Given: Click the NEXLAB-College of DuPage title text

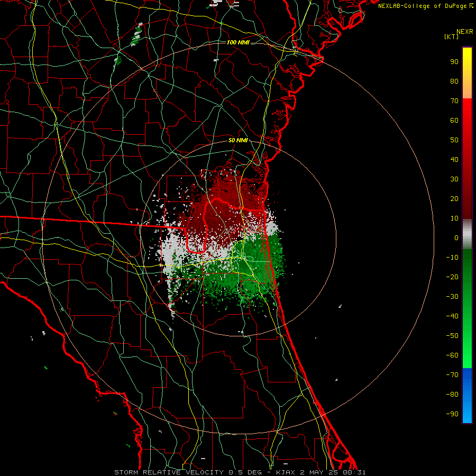Looking at the screenshot, I should coord(426,6).
